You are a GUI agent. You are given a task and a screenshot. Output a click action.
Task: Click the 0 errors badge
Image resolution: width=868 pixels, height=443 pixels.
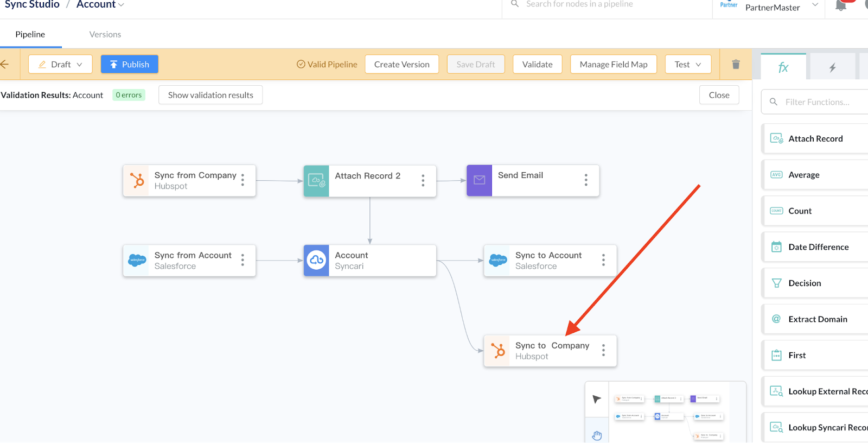tap(129, 95)
